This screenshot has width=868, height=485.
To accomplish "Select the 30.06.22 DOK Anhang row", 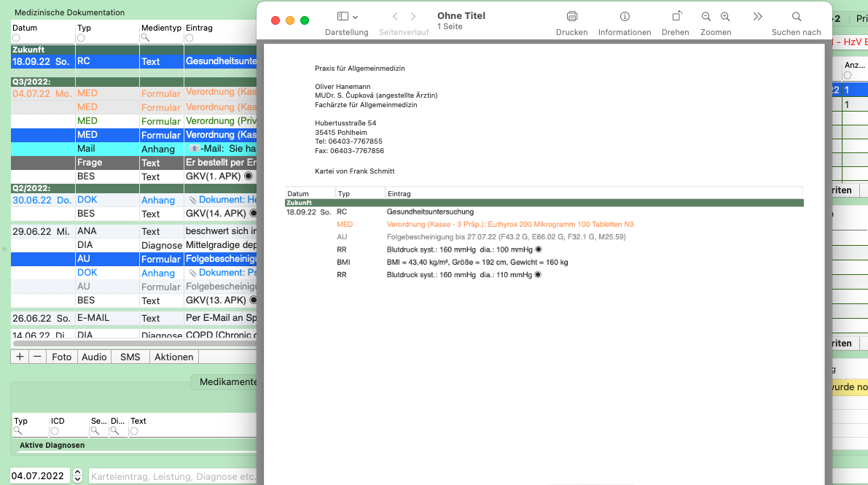I will click(x=134, y=200).
